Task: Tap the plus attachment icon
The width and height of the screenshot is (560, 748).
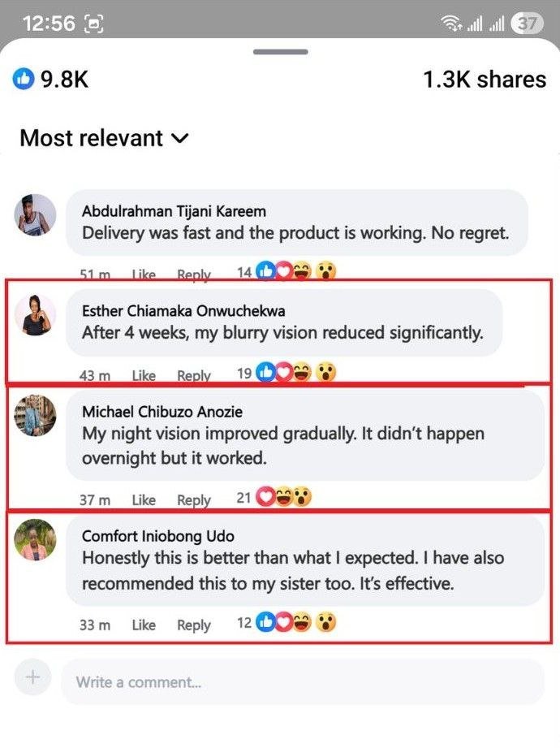Action: click(32, 677)
